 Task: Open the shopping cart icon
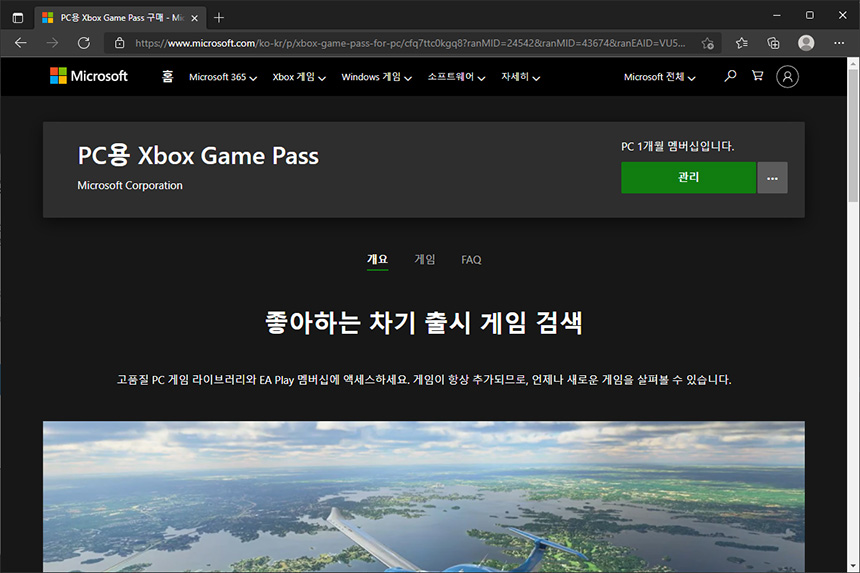pyautogui.click(x=757, y=76)
